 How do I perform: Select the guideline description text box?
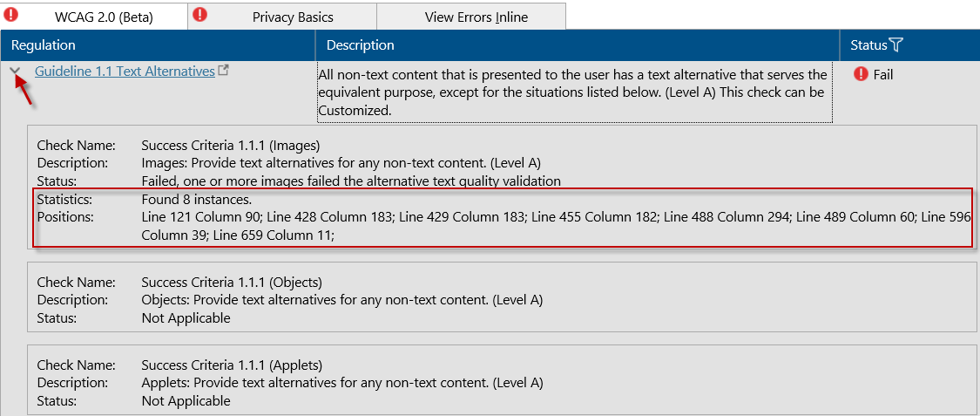575,92
